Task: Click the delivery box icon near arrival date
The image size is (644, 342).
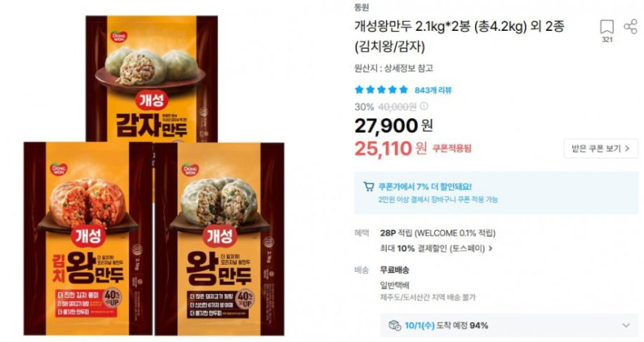Action: click(x=395, y=326)
